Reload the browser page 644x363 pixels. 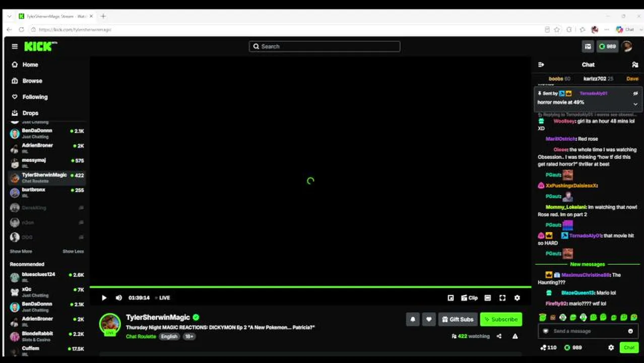[x=21, y=30]
